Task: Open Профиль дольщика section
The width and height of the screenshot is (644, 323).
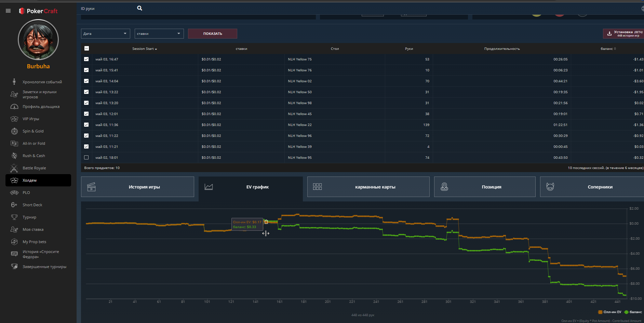Action: 38,107
